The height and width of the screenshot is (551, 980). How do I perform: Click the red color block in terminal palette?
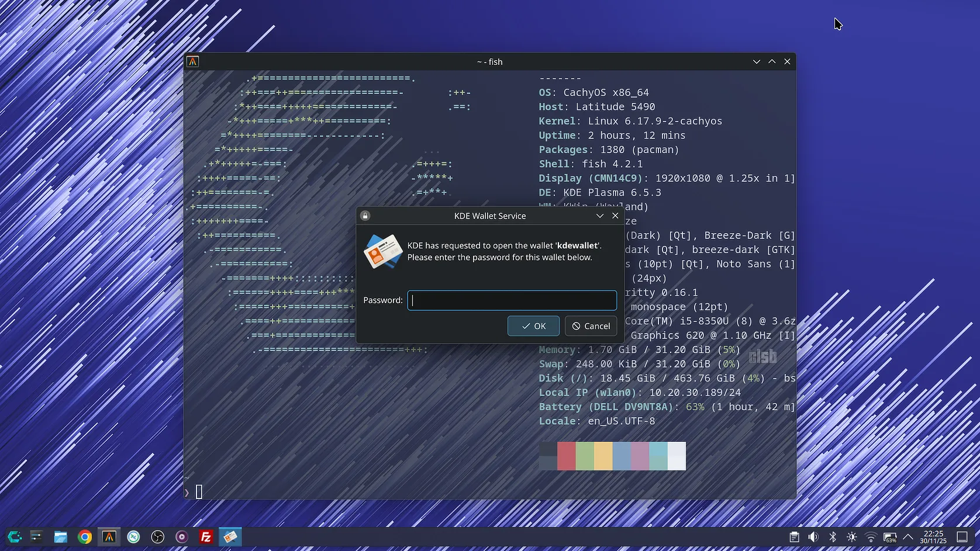pos(566,456)
